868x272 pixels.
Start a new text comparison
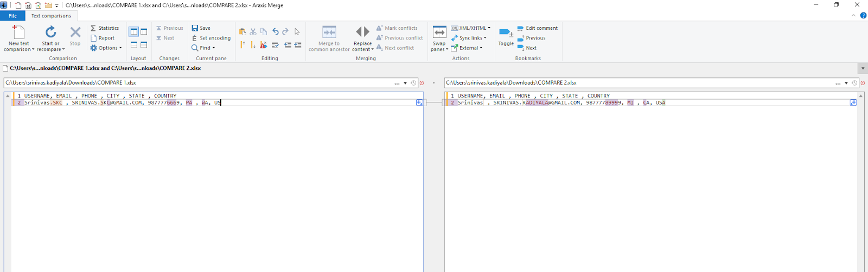18,38
